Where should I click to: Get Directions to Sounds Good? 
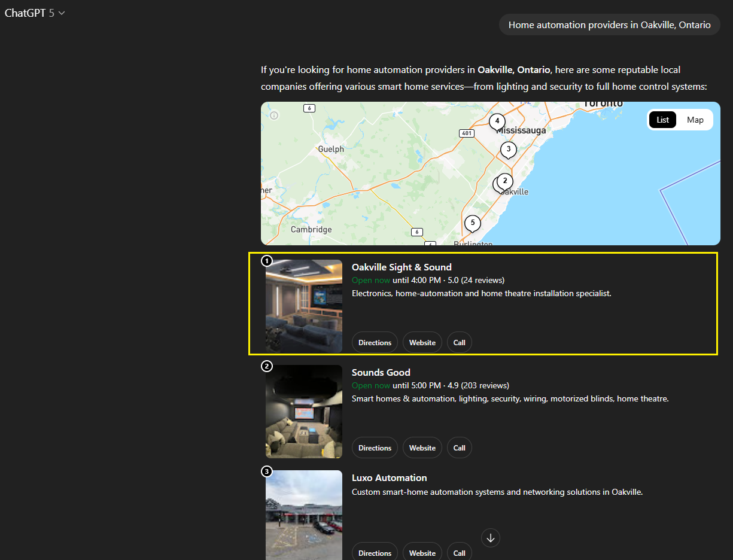click(375, 448)
